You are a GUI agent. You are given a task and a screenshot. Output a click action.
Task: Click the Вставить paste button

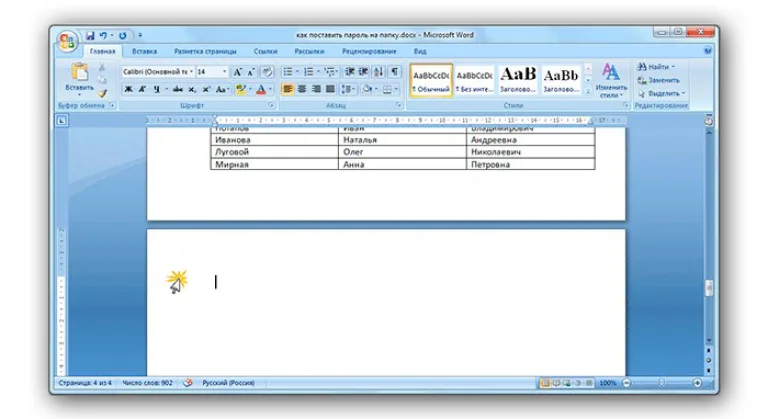coord(79,78)
